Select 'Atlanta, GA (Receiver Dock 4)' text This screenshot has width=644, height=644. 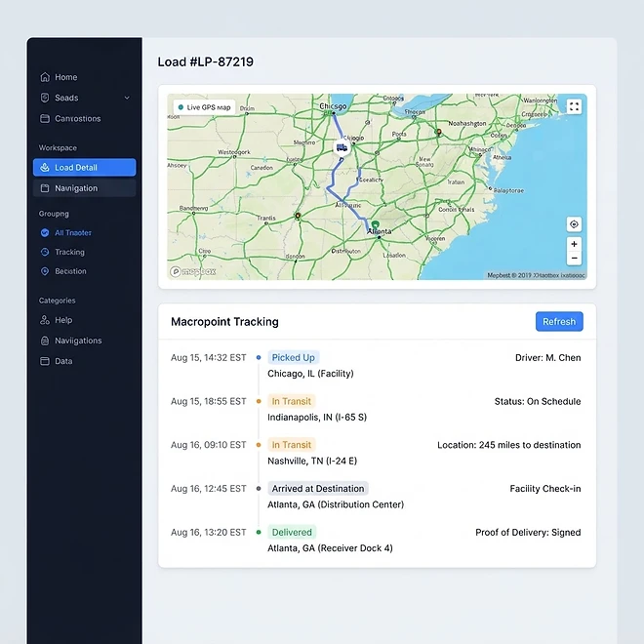tap(330, 548)
